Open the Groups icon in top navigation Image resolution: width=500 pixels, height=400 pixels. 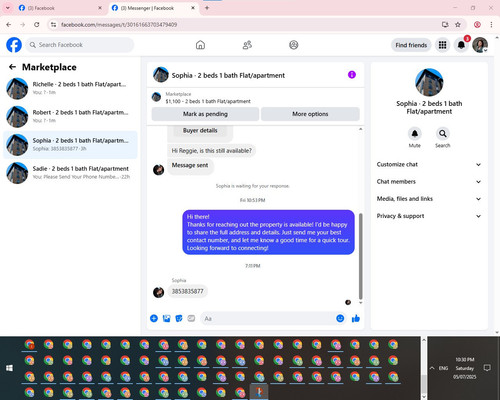click(x=294, y=45)
